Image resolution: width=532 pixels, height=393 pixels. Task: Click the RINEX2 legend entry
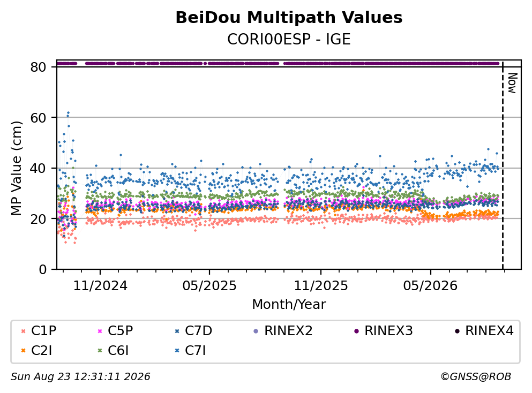click(283, 330)
